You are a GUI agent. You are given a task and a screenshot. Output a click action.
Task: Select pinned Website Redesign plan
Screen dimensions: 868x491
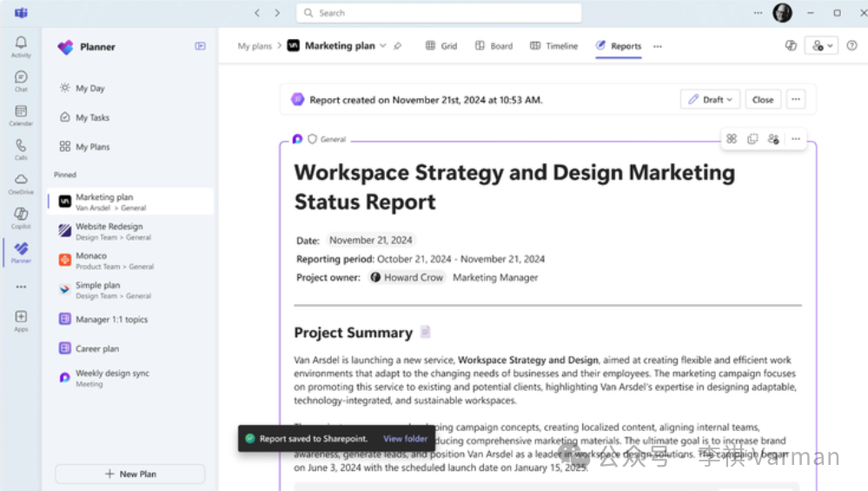130,231
